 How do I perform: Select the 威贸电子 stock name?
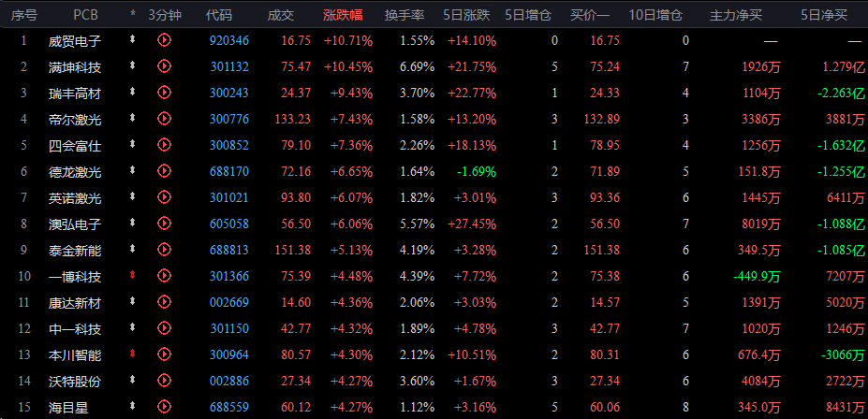[x=75, y=40]
